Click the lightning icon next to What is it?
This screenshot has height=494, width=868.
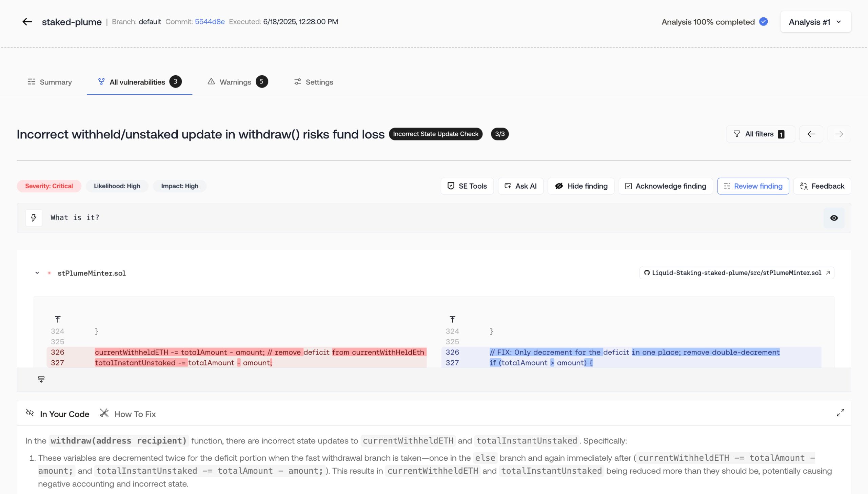click(34, 218)
